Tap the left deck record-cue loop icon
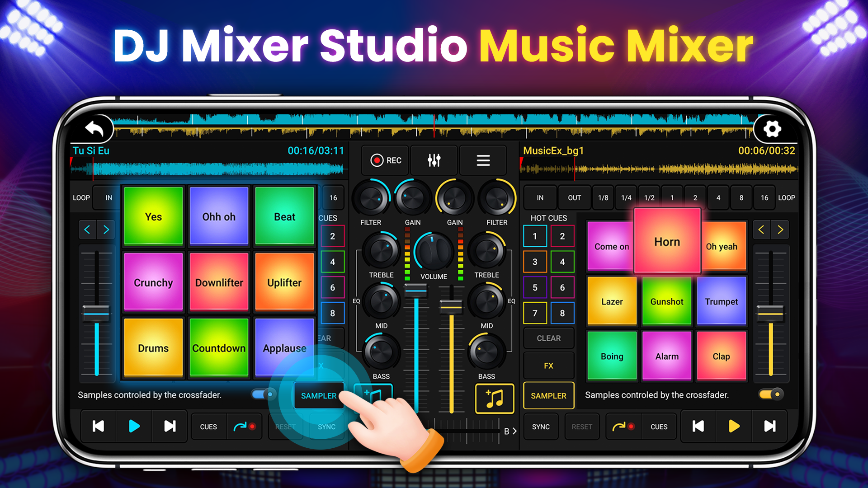 coord(244,427)
